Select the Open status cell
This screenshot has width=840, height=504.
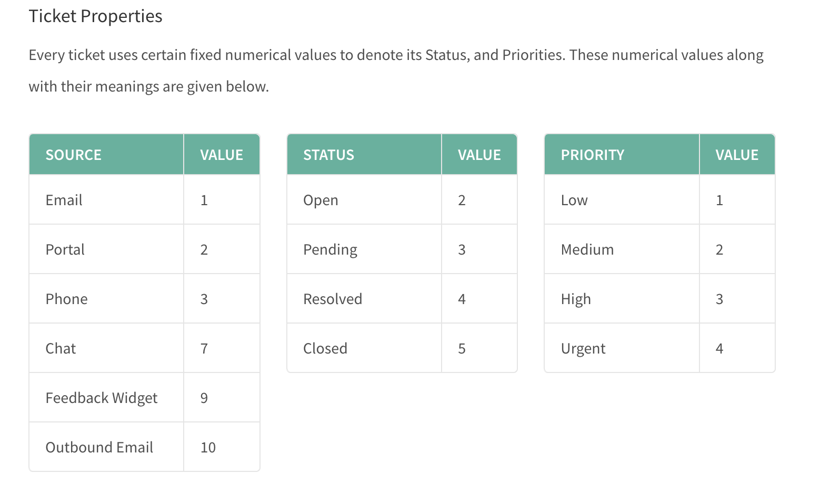pos(364,200)
